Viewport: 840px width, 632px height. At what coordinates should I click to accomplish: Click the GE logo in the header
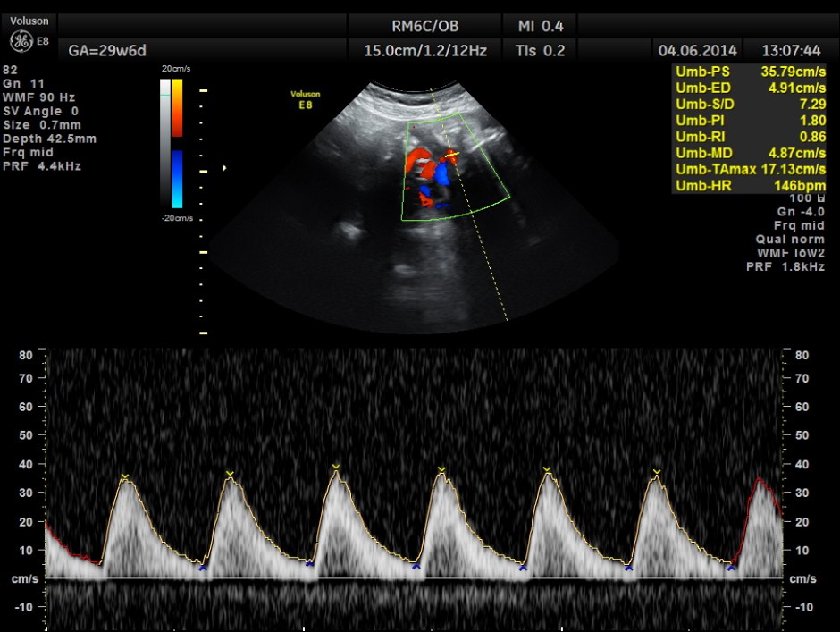(20, 41)
